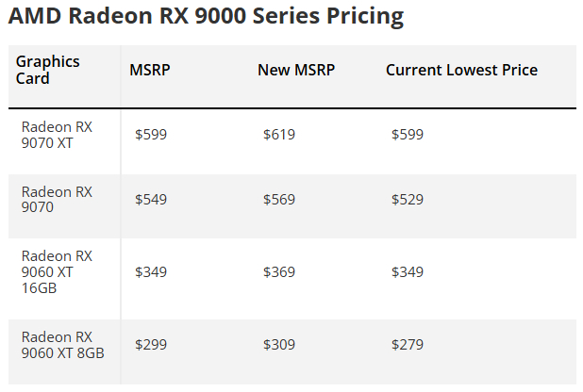
Task: Select the Radeon RX 9070 row label
Action: (58, 200)
